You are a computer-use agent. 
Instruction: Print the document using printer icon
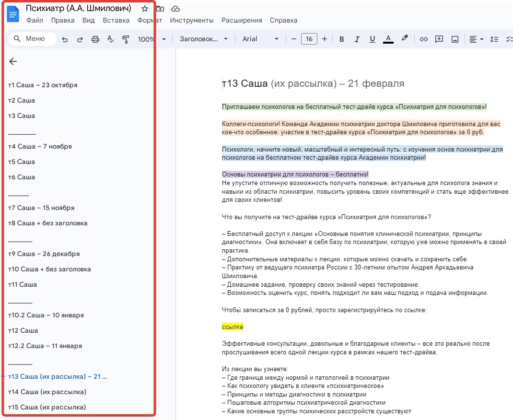coord(95,39)
